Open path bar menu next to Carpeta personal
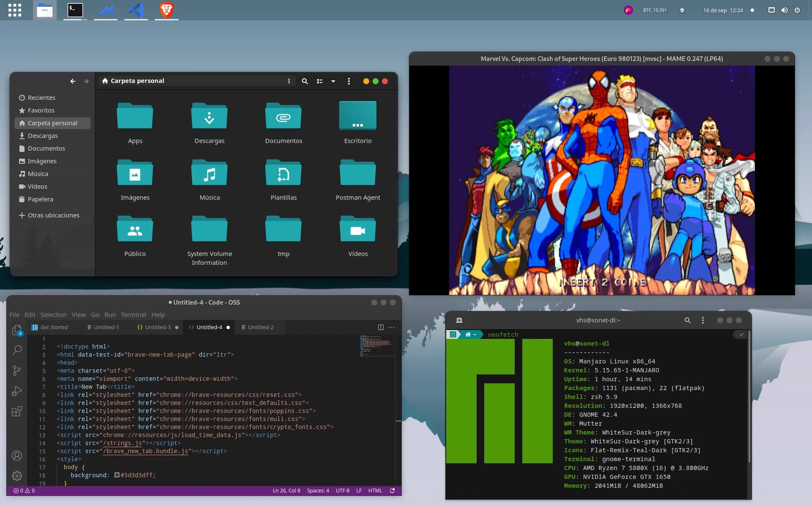This screenshot has width=812, height=506. 289,81
